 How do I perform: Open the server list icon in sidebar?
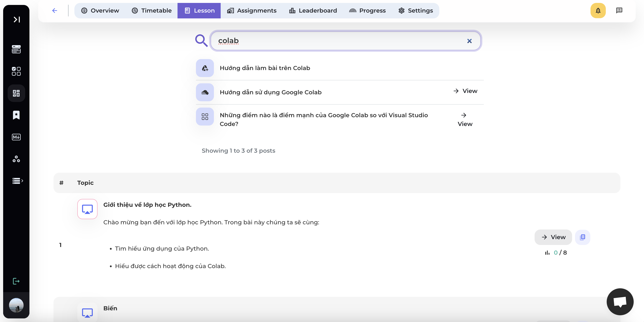pos(16,49)
